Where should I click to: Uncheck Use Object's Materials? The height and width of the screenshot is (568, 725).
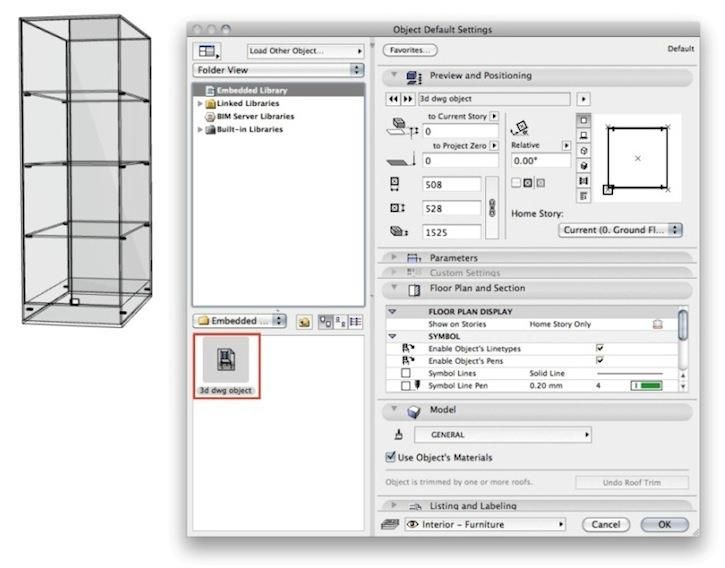click(391, 457)
